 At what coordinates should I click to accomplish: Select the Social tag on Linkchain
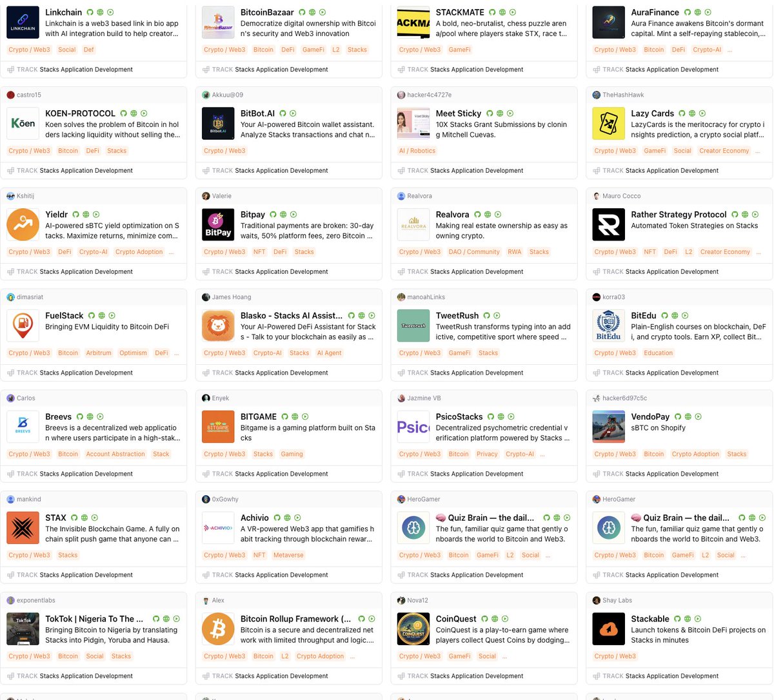(x=67, y=50)
